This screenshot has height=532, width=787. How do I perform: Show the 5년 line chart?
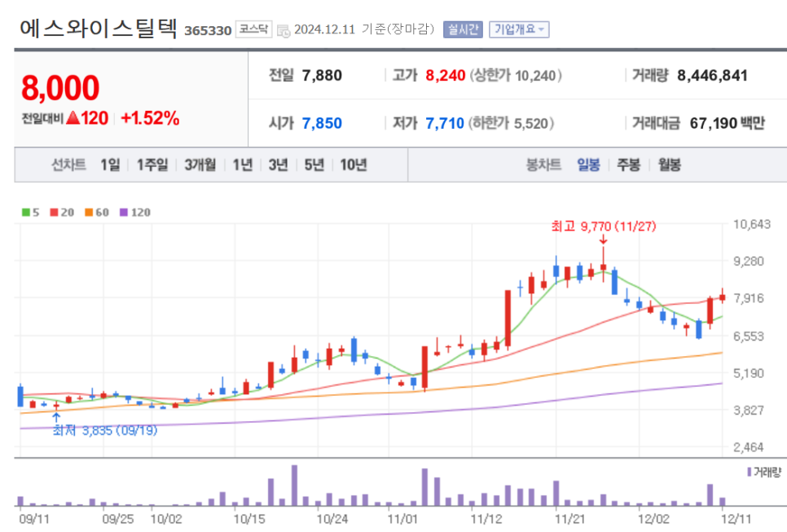[314, 165]
